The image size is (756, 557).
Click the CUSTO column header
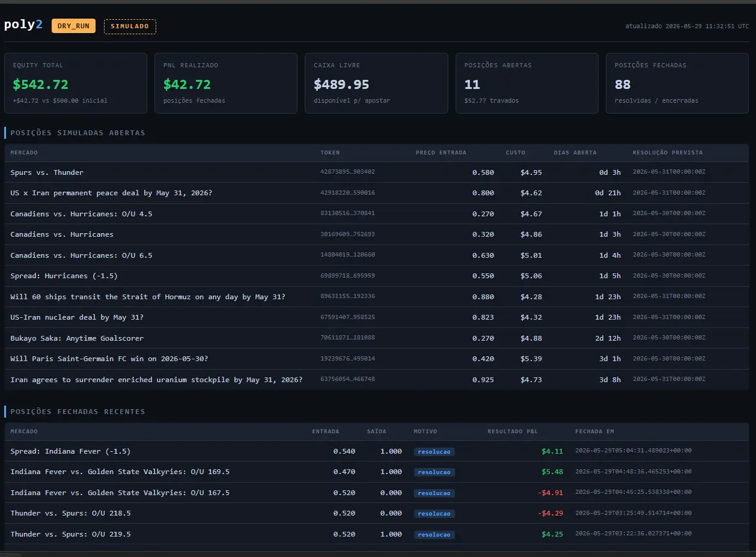(516, 153)
